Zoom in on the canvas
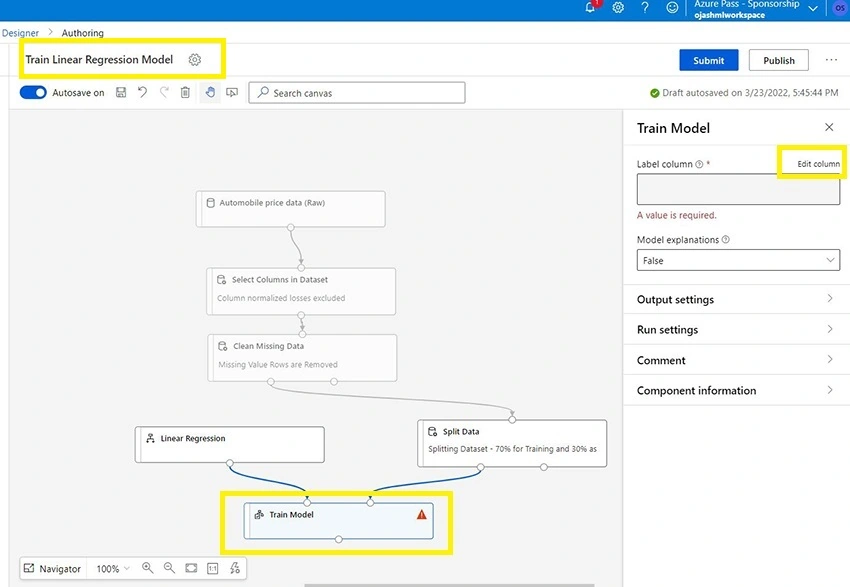The width and height of the screenshot is (850, 587). pyautogui.click(x=147, y=568)
